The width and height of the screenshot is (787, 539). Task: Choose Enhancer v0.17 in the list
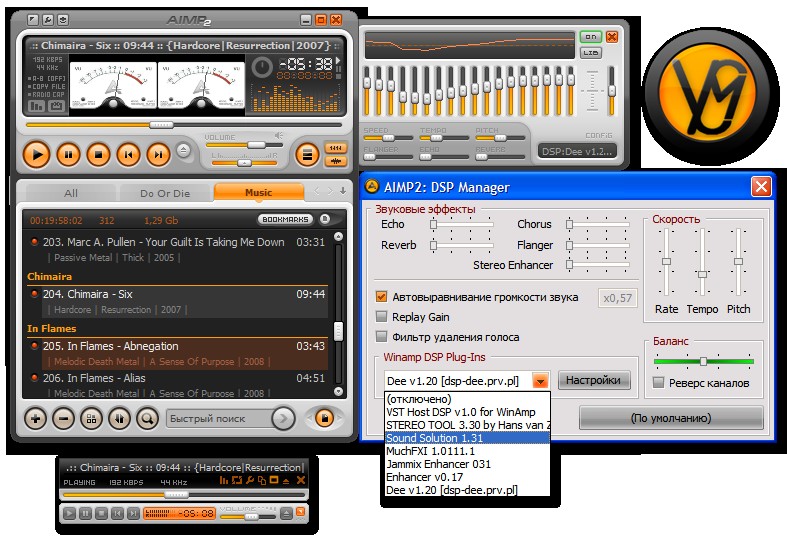click(467, 477)
